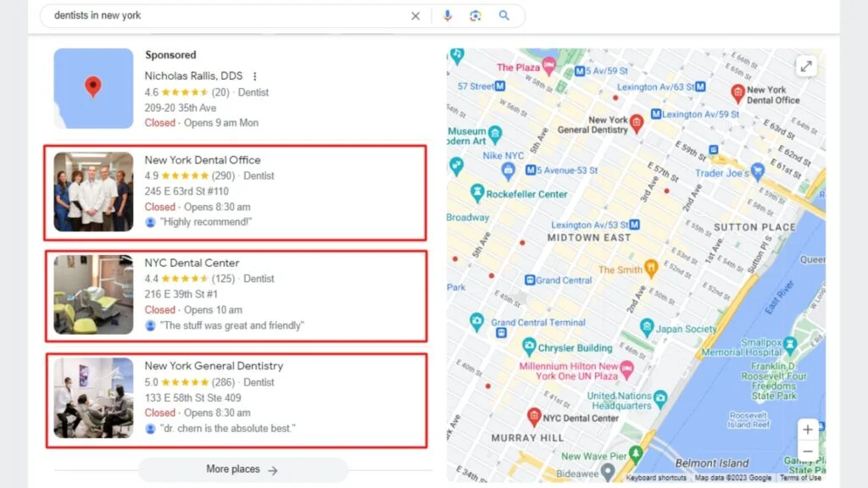Screen dimensions: 868x488
Task: Click the Museum of Modern Art map marker
Action: pyautogui.click(x=495, y=134)
